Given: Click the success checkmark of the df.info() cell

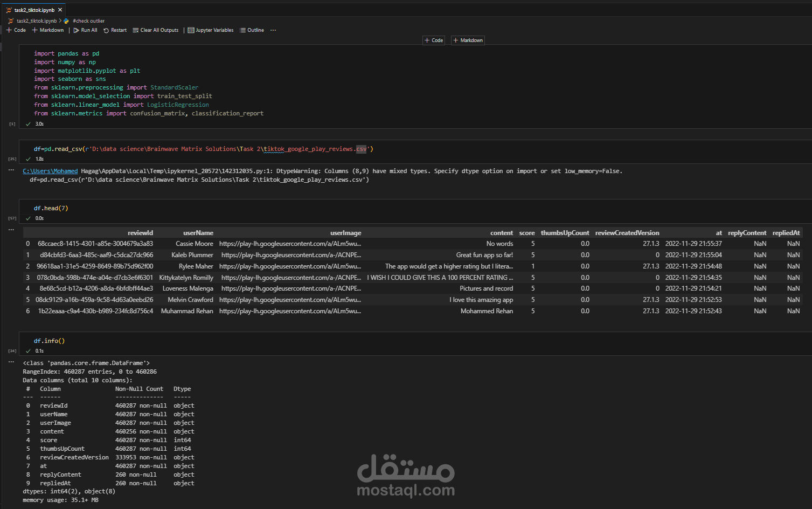Looking at the screenshot, I should [x=29, y=351].
